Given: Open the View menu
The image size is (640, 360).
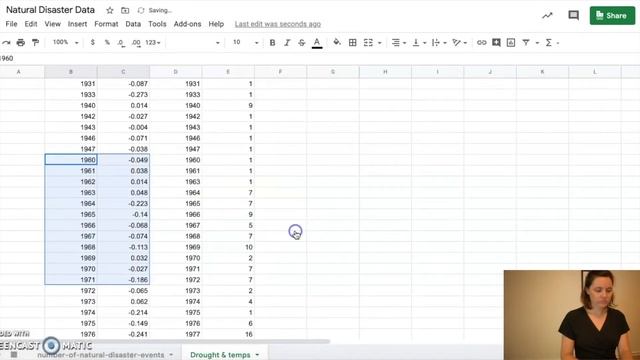Looking at the screenshot, I should pos(53,24).
